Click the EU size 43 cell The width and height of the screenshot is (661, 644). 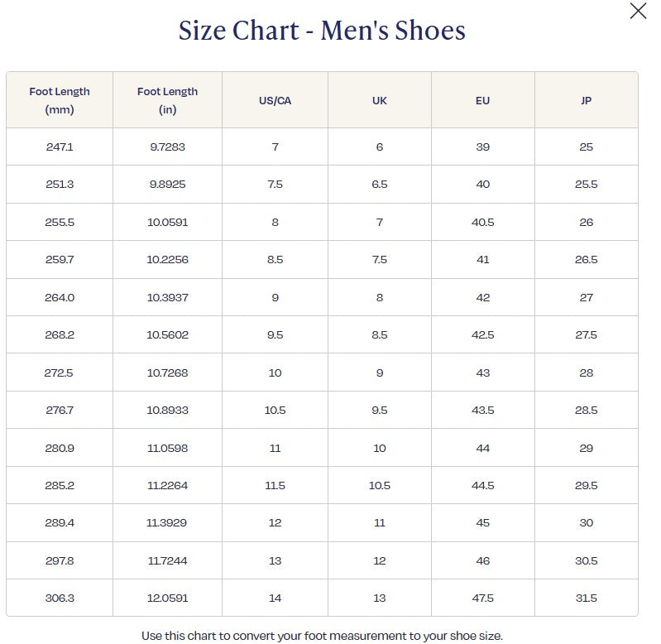pyautogui.click(x=483, y=372)
